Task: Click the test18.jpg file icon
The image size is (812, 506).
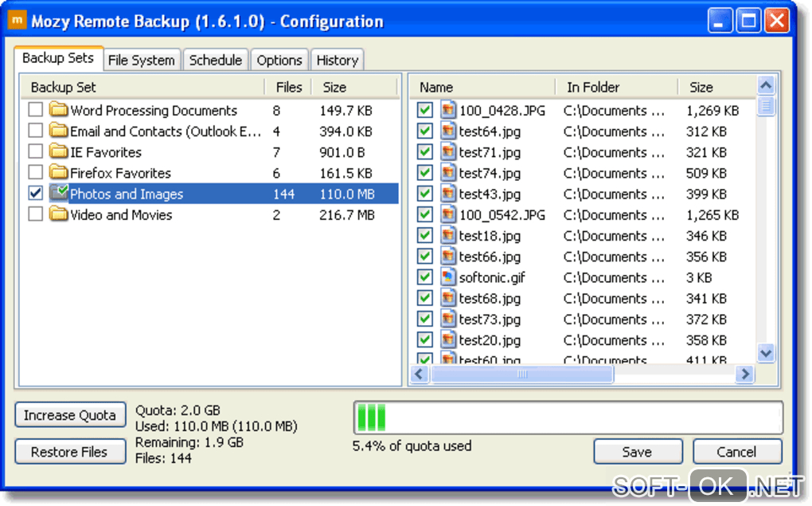Action: click(x=448, y=235)
